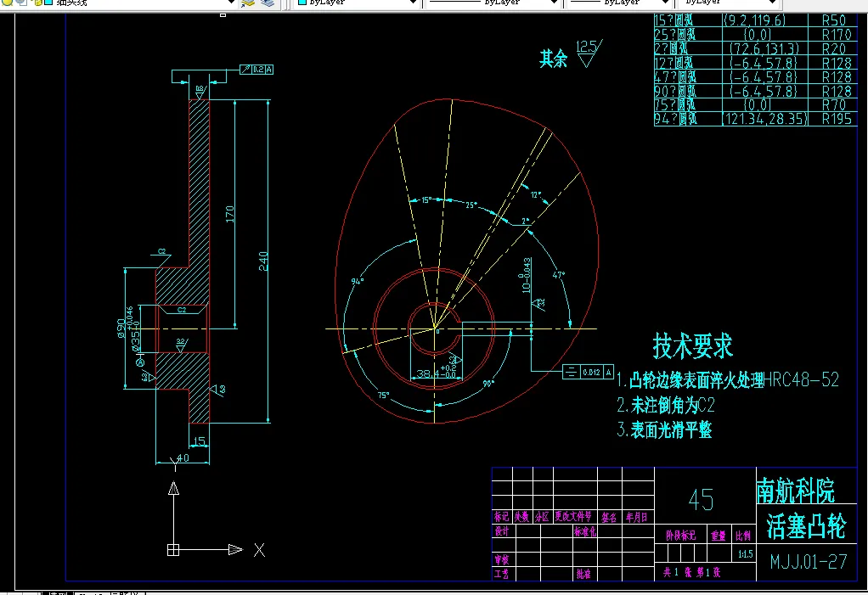
Task: Select the 12° angle dimension
Action: (x=535, y=194)
